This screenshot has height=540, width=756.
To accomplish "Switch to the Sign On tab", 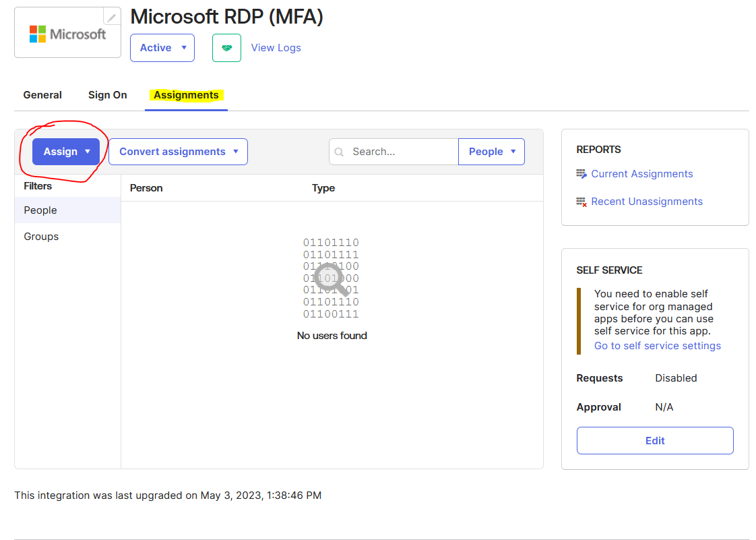I will click(x=107, y=95).
